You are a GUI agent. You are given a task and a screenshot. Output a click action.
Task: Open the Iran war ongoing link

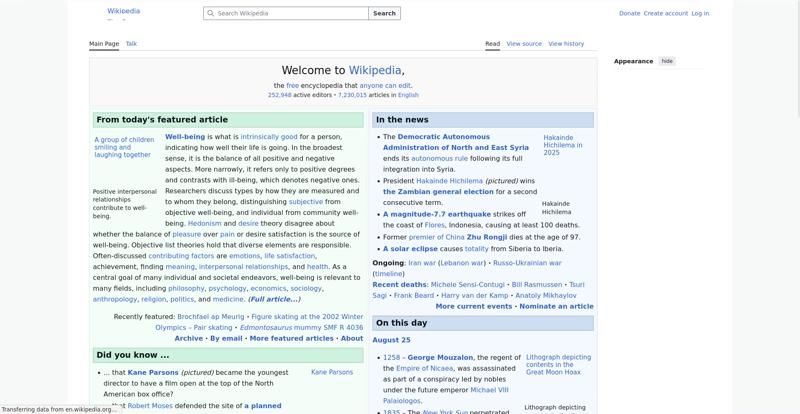click(422, 263)
